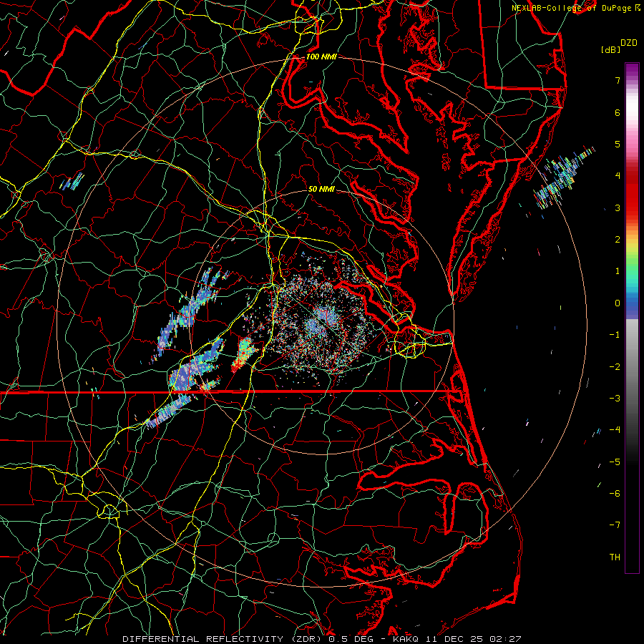Click the 50 NMI range ring label

click(x=321, y=190)
